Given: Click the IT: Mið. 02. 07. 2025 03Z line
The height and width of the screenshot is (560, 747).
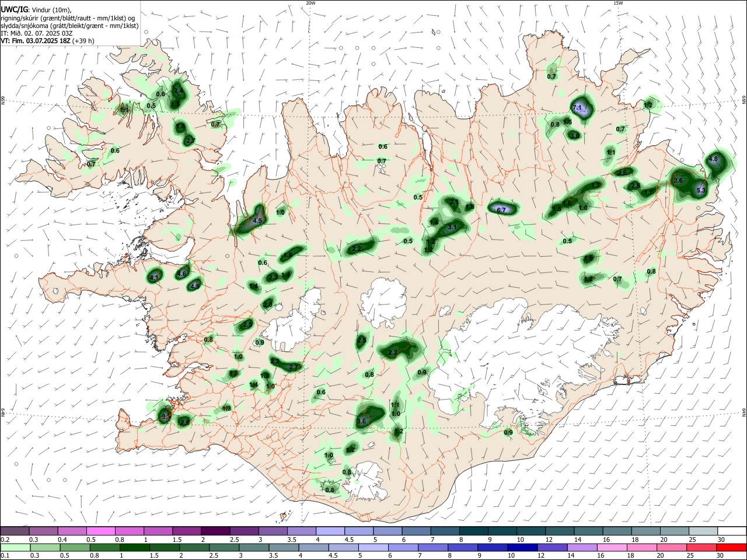Looking at the screenshot, I should [37, 33].
